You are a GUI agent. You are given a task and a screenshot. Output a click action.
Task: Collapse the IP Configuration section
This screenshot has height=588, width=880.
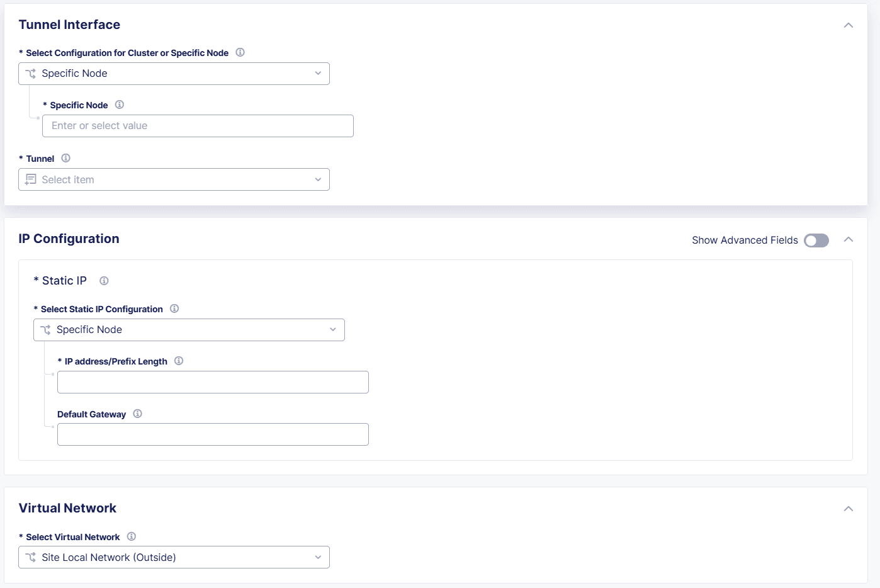[848, 239]
